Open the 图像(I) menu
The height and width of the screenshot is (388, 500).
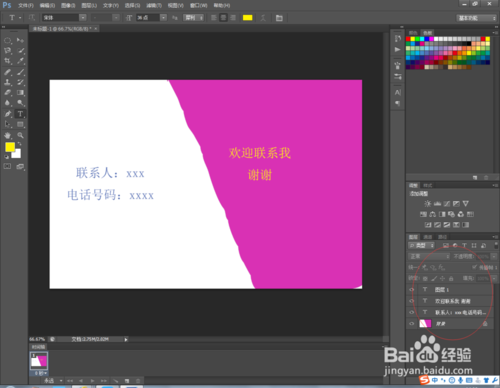click(68, 5)
